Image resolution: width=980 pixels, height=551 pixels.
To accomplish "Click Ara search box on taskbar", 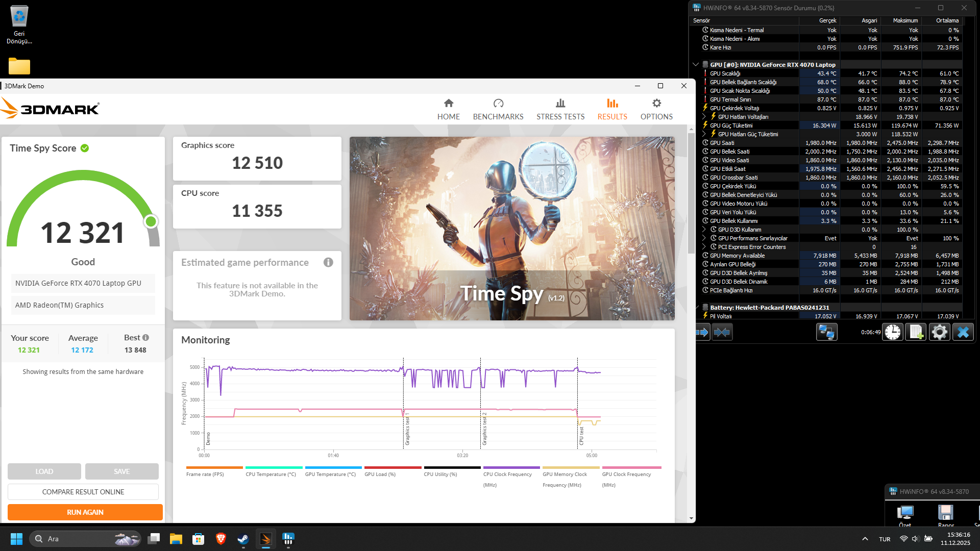I will click(85, 539).
